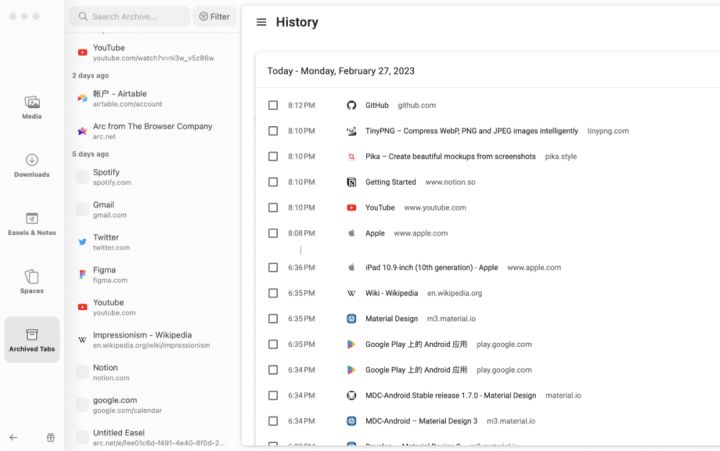Click the Material Design favicon at 6:35 PM
The height and width of the screenshot is (451, 720).
[351, 319]
